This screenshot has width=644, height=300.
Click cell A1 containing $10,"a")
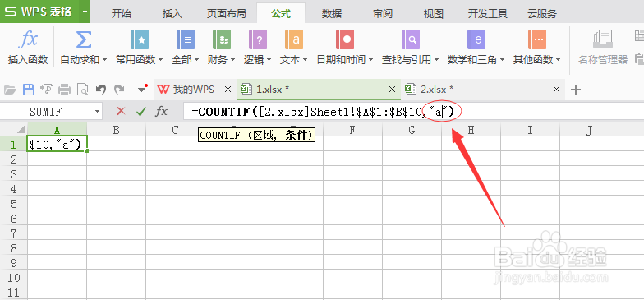click(x=57, y=145)
